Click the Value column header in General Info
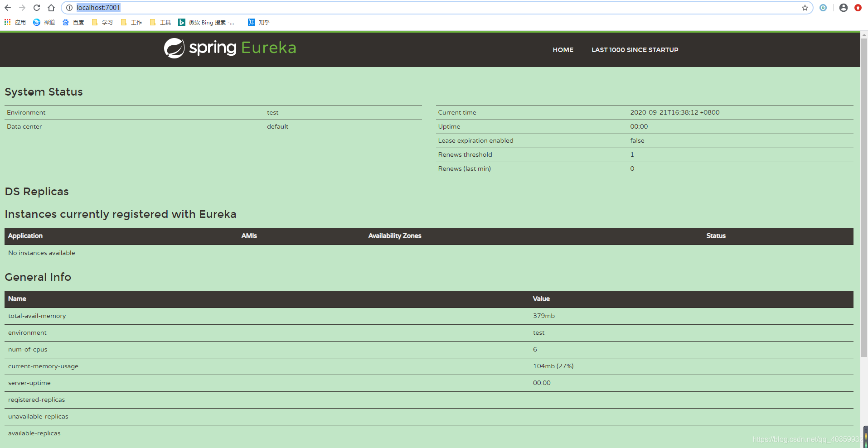 pos(541,299)
